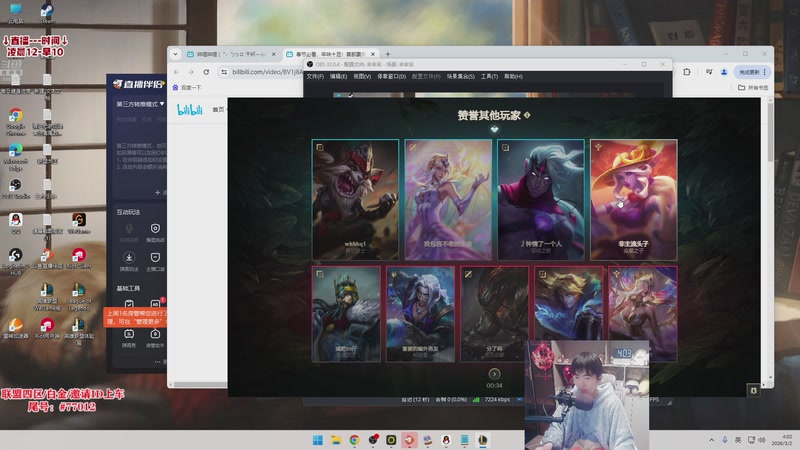The height and width of the screenshot is (450, 800).
Task: Click the bilibili.com address bar
Action: [x=267, y=72]
